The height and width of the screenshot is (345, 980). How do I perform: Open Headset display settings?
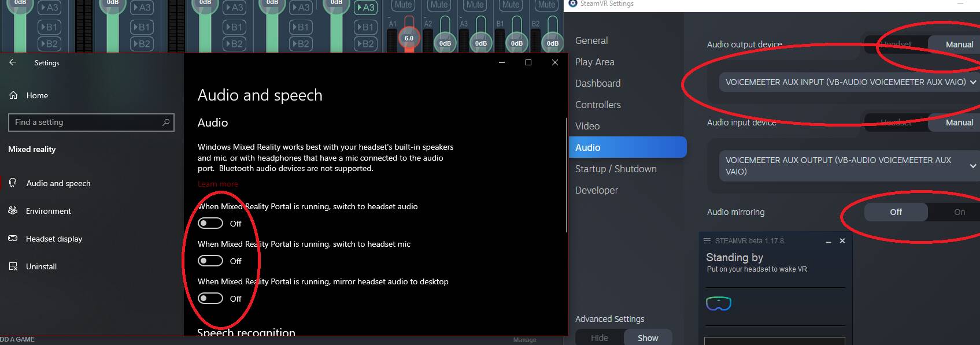[x=54, y=239]
